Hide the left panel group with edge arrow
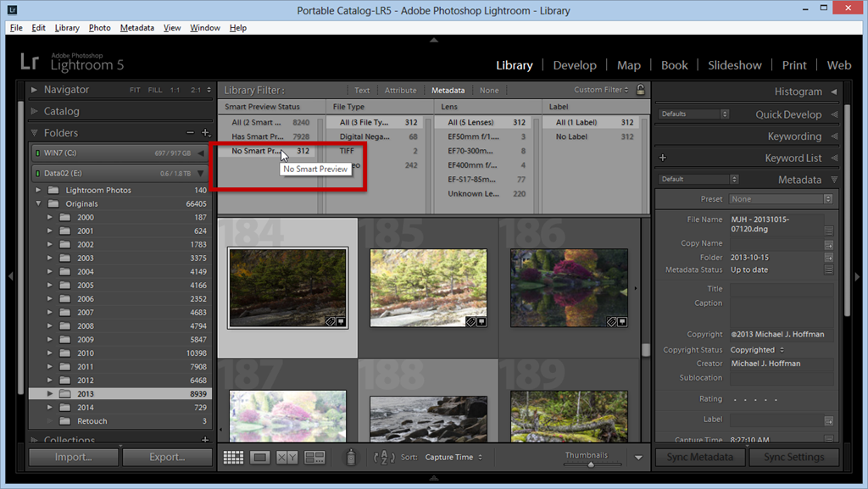The width and height of the screenshot is (868, 489). click(x=10, y=275)
